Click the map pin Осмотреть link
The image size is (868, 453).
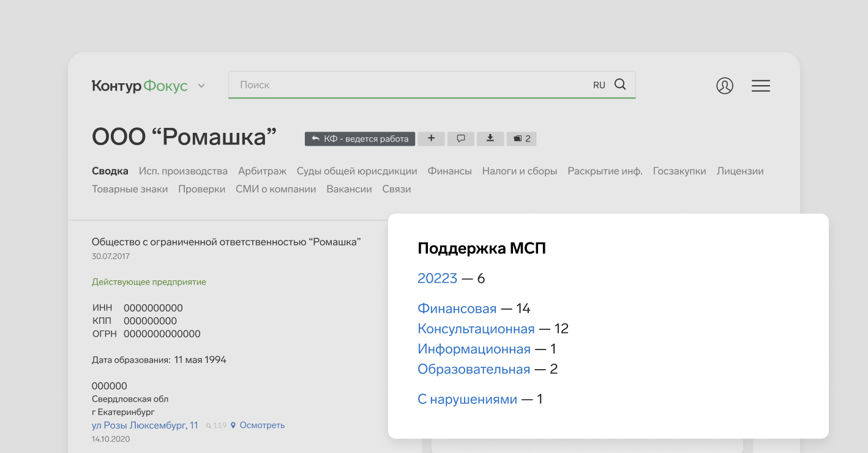258,425
